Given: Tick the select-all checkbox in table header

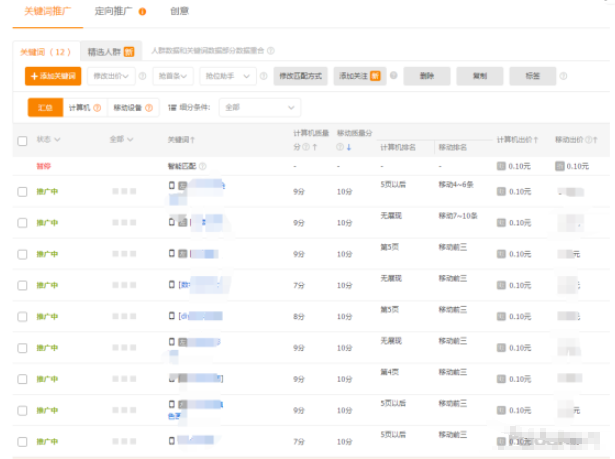Looking at the screenshot, I should click(22, 140).
